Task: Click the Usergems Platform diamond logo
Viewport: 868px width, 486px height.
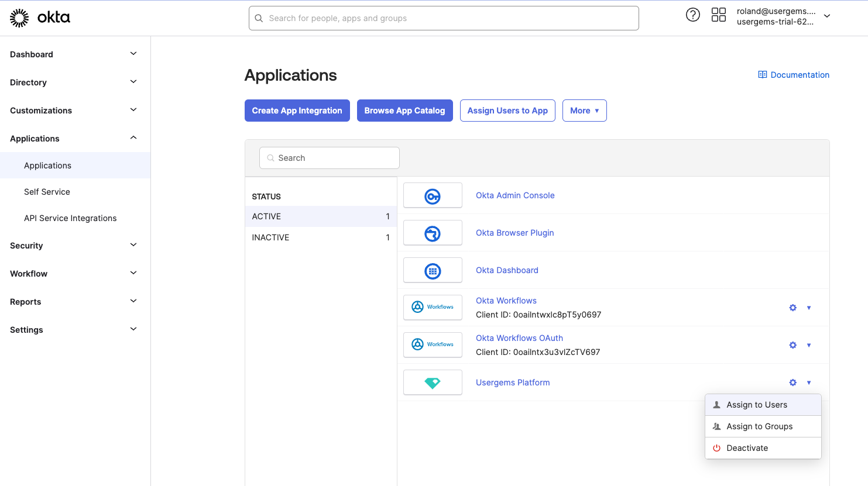Action: 433,383
